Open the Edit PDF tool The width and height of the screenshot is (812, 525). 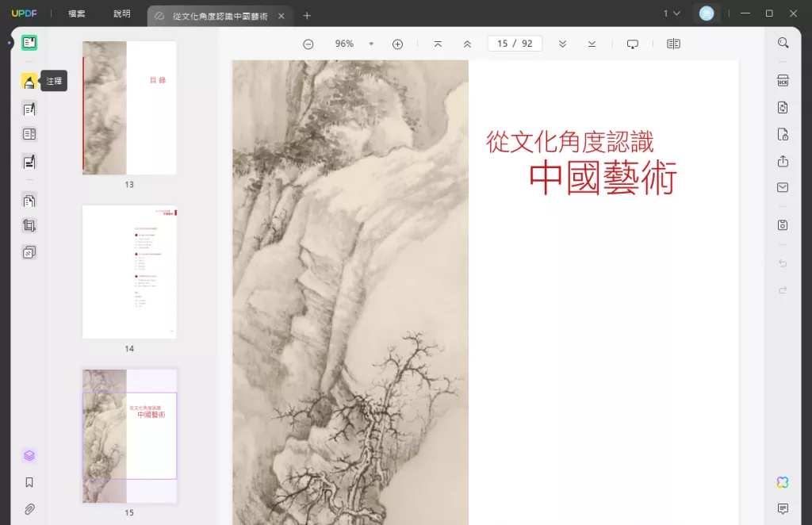coord(29,109)
